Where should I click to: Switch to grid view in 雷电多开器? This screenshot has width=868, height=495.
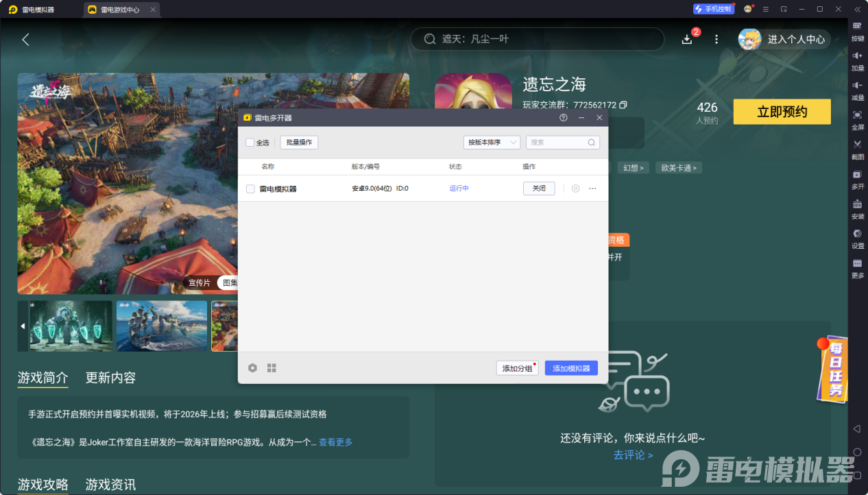(272, 368)
